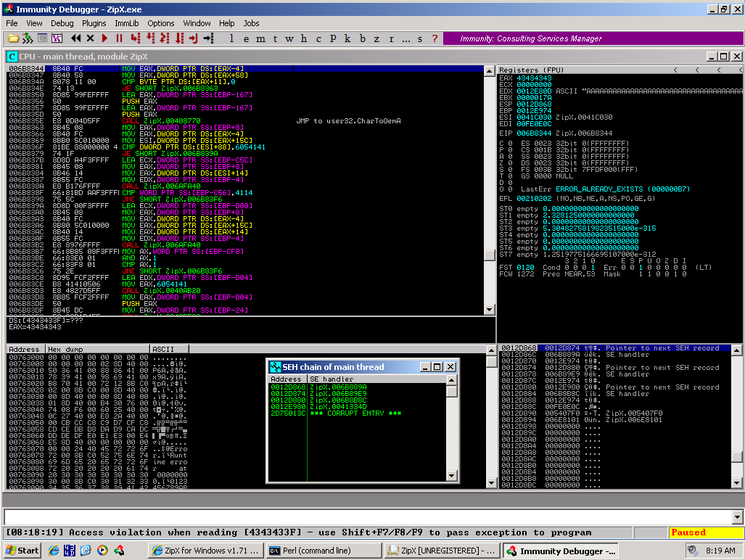Show Source via 's' toolbar button
Screen dimensions: 745x560
(420, 38)
